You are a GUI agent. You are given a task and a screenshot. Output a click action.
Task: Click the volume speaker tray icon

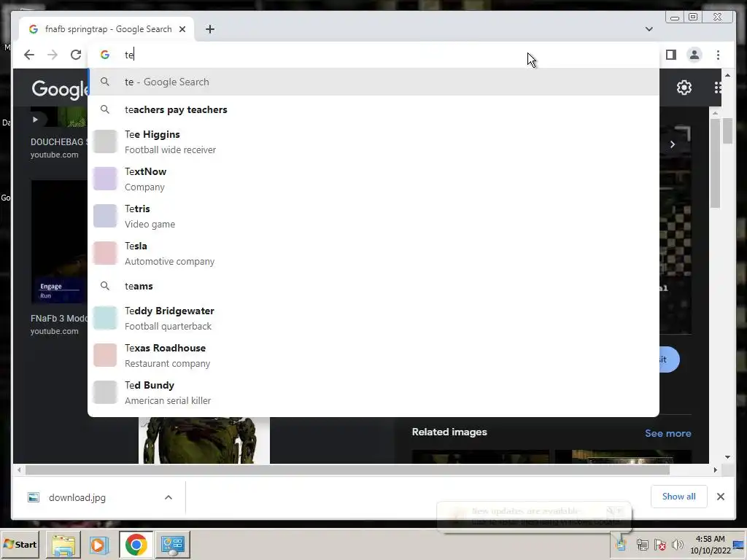click(x=677, y=545)
